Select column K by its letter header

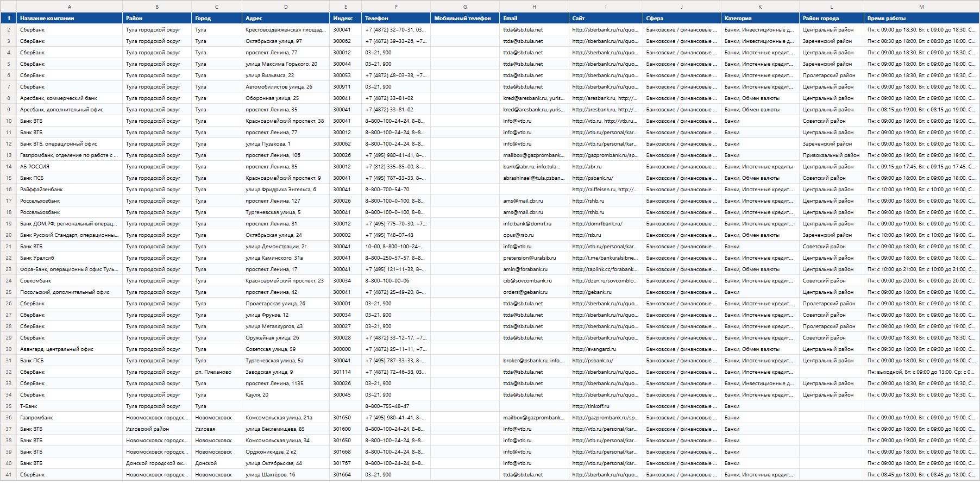[x=760, y=7]
